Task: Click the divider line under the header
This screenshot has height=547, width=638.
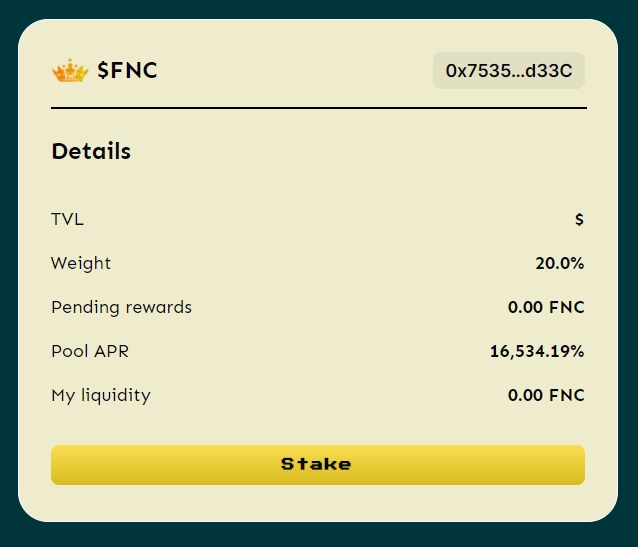Action: click(318, 107)
